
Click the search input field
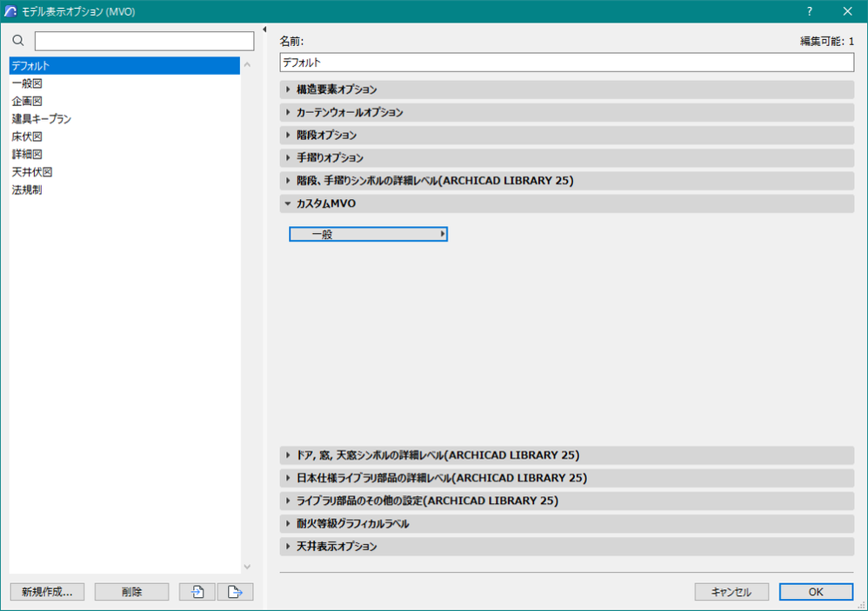point(144,41)
